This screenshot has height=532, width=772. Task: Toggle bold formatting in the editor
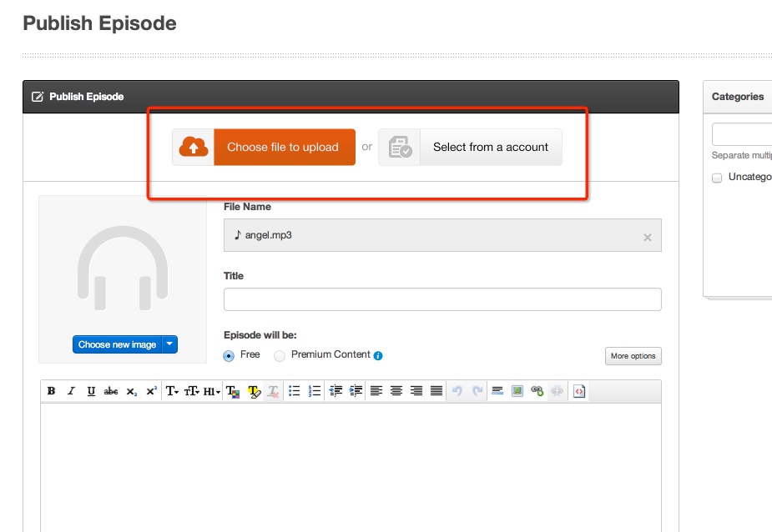[52, 391]
